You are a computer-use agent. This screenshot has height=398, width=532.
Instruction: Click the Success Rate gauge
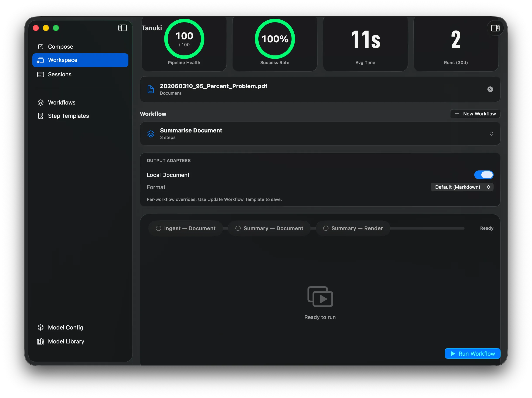(275, 39)
